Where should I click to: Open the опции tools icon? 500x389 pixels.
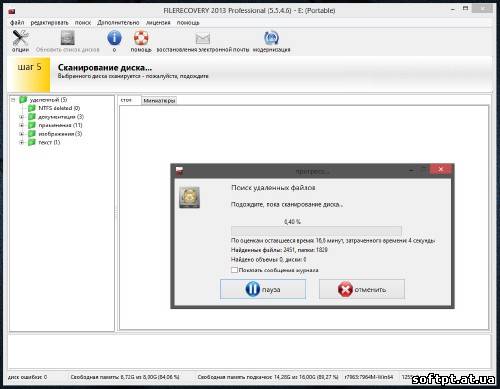tap(20, 38)
